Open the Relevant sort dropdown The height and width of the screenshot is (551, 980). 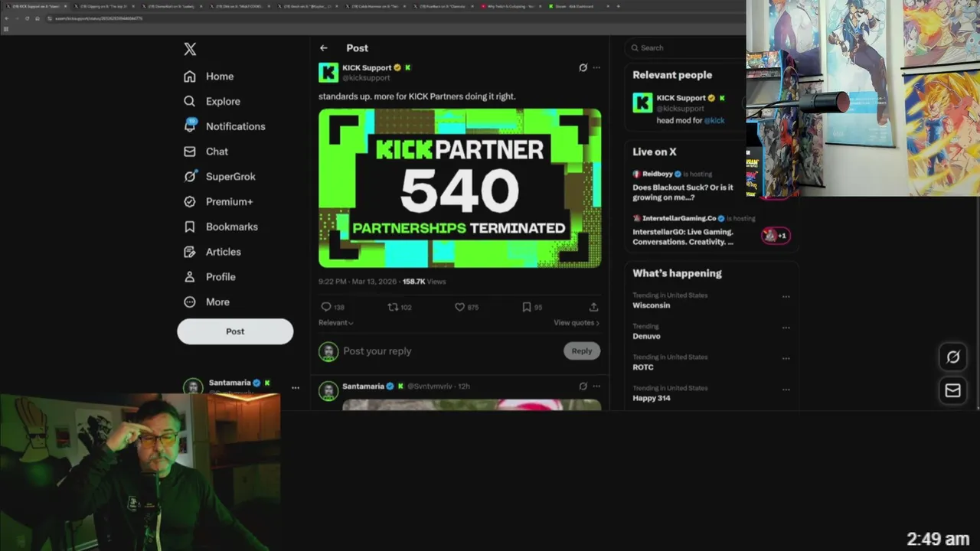336,323
